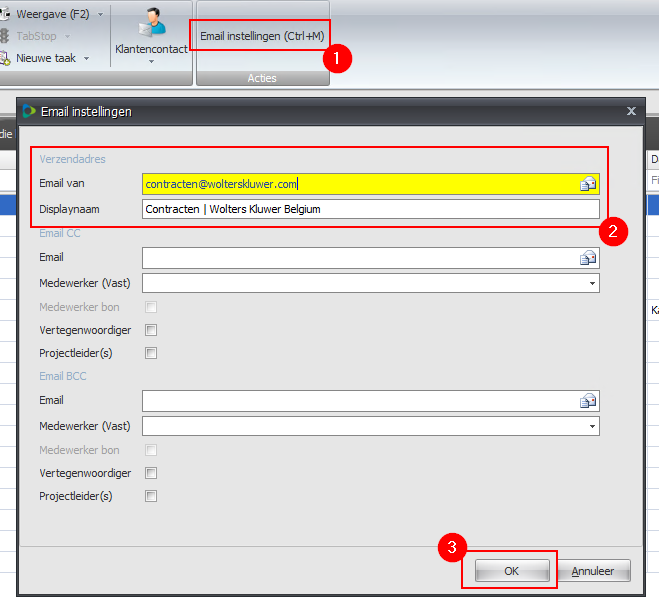This screenshot has height=607, width=659.
Task: Expand Email BCC Medewerker (Vast) dropdown
Action: (592, 426)
